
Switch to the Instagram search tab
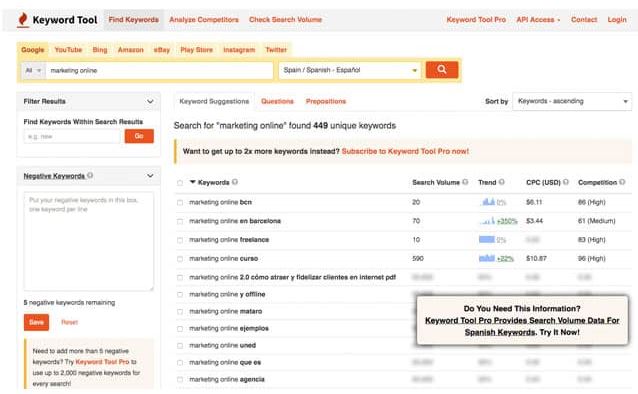click(x=239, y=50)
